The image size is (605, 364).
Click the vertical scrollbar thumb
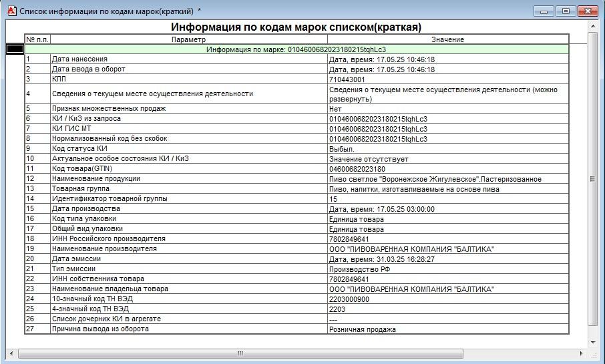pyautogui.click(x=592, y=179)
